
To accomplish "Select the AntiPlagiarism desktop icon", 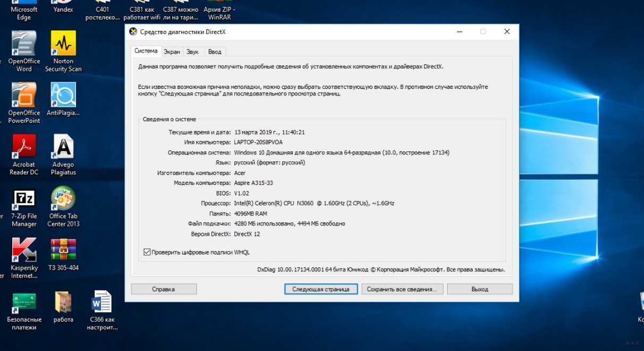I will click(x=63, y=96).
